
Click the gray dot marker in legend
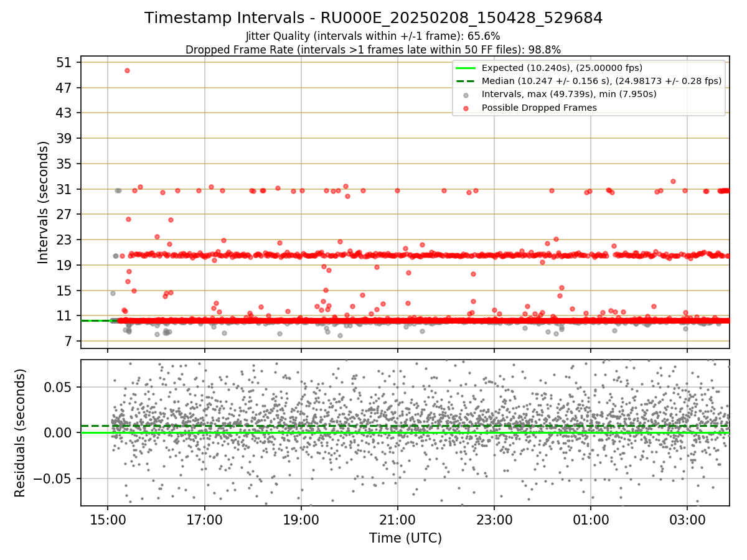(466, 95)
